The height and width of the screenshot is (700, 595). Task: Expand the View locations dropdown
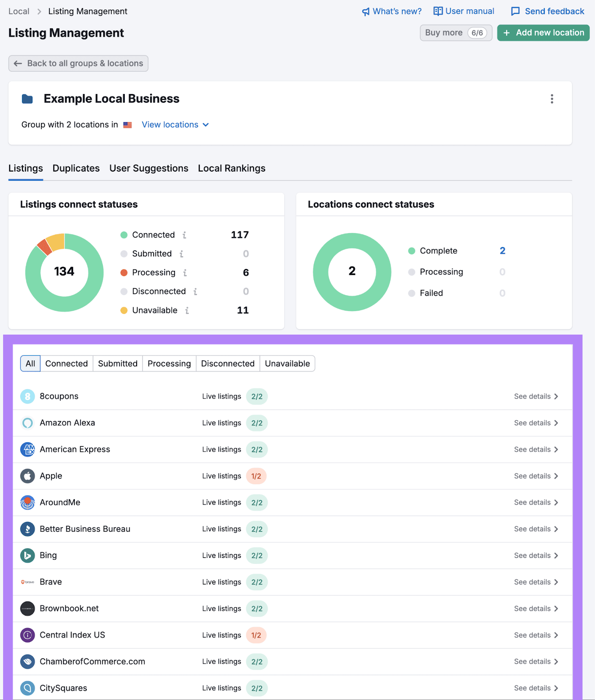175,125
